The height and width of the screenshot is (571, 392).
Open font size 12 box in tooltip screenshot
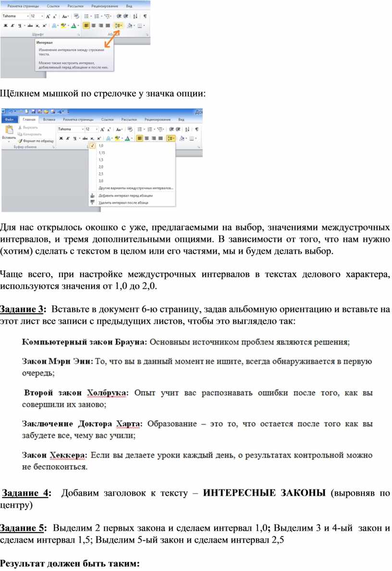(x=37, y=16)
